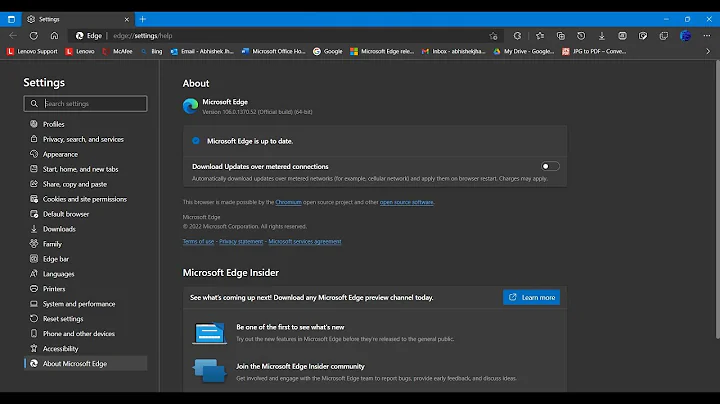The width and height of the screenshot is (720, 404).
Task: Open the Collections toolbar icon
Action: click(x=561, y=36)
